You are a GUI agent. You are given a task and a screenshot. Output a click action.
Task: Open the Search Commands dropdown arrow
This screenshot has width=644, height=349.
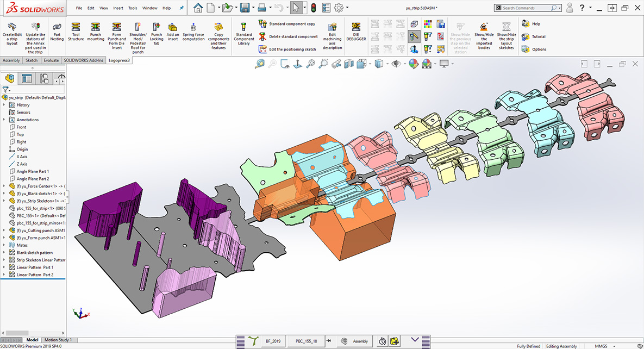click(560, 8)
